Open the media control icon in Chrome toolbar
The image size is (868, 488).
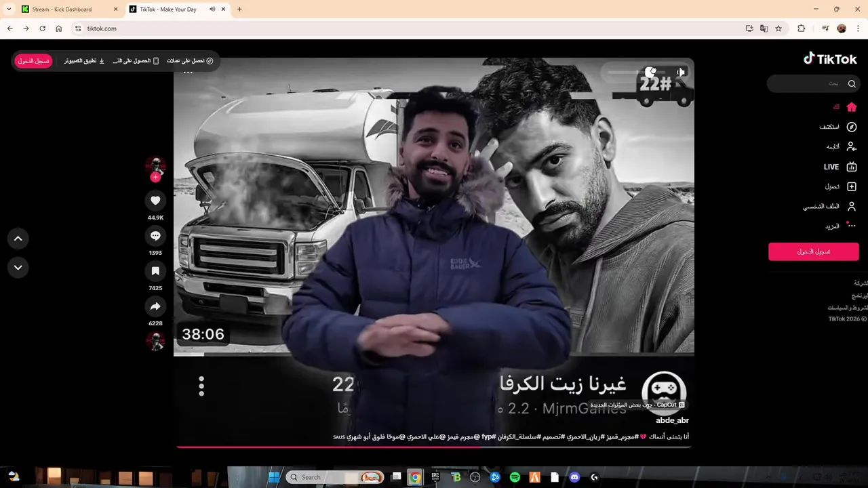(825, 28)
